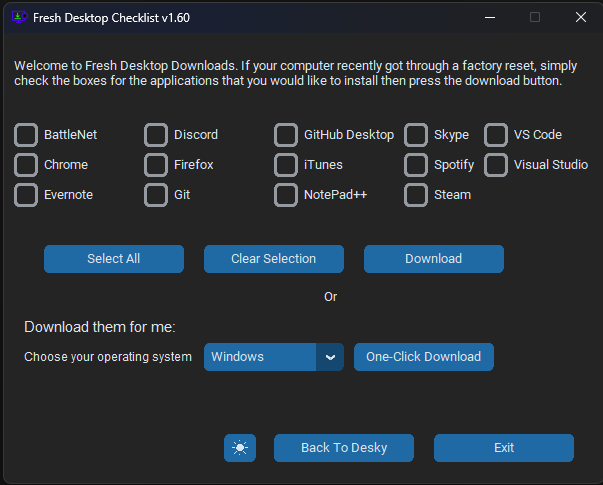Click the 'Choose your operating system' label

point(108,357)
